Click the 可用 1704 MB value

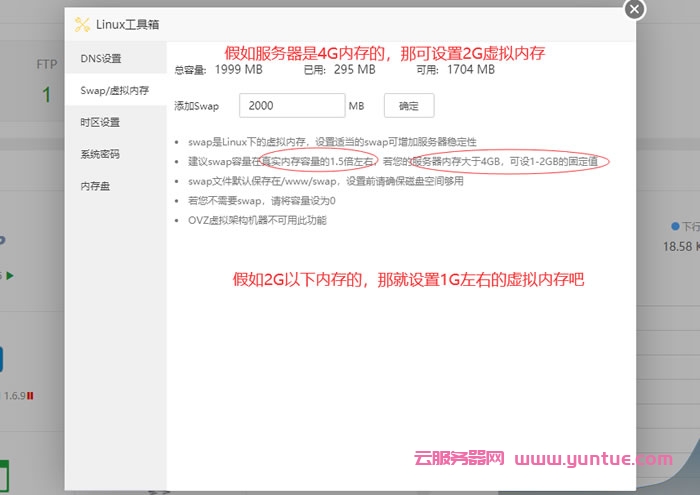470,70
